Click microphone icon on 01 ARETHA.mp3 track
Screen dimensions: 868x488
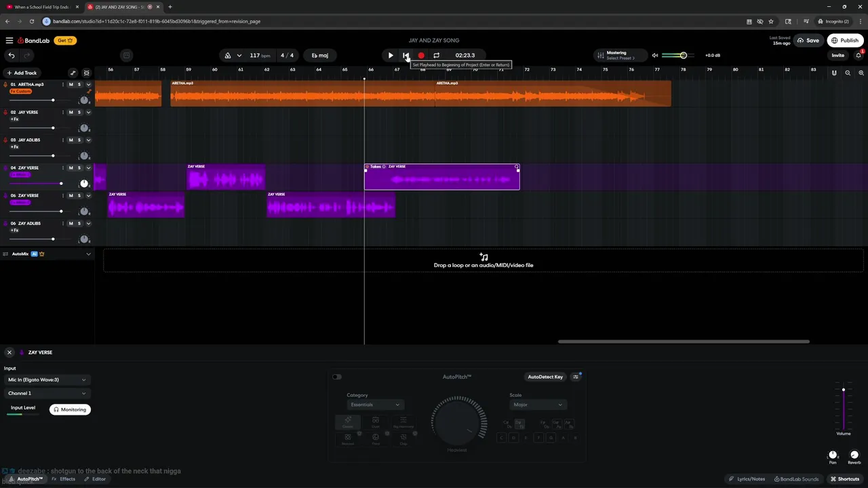coord(5,85)
